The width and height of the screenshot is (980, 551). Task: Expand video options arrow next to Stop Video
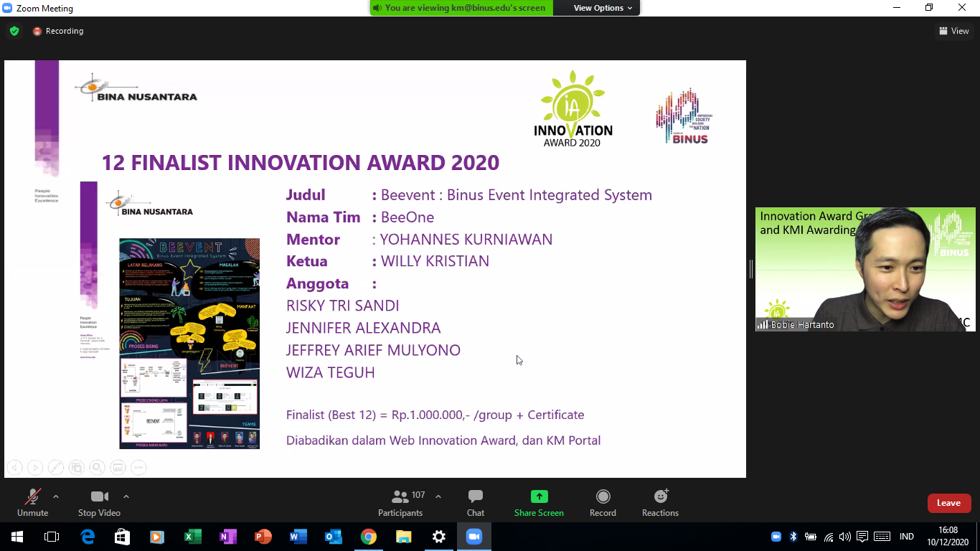pyautogui.click(x=126, y=496)
